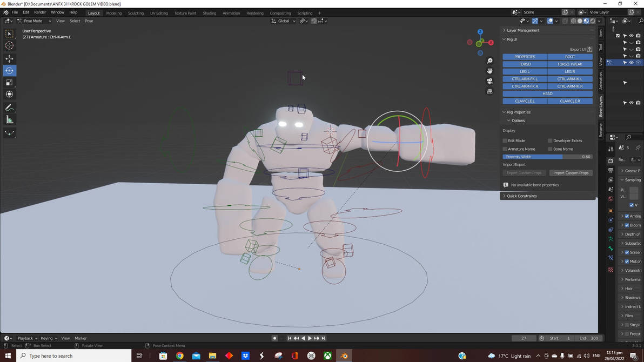
Task: Activate the Annotate tool
Action: [9, 107]
